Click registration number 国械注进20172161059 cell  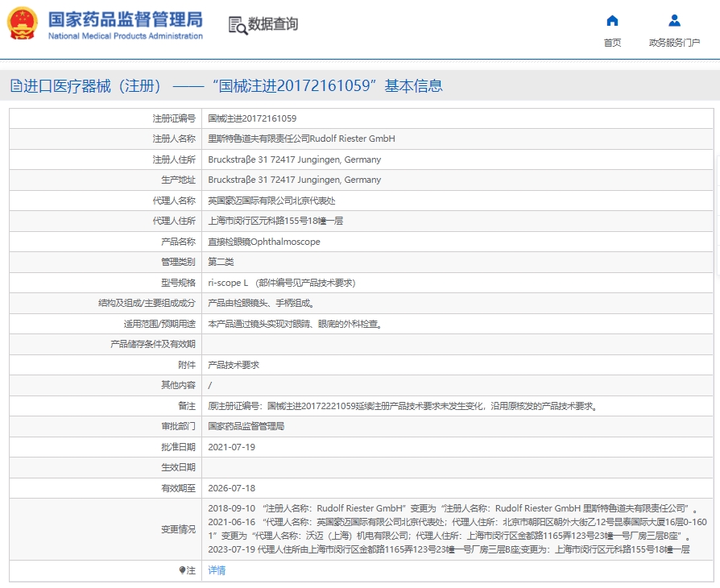pyautogui.click(x=252, y=118)
